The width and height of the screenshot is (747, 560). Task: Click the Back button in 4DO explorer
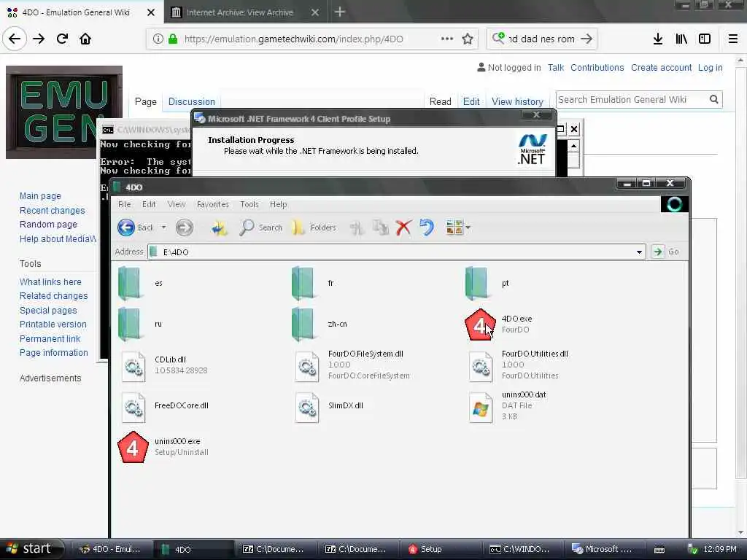[136, 227]
